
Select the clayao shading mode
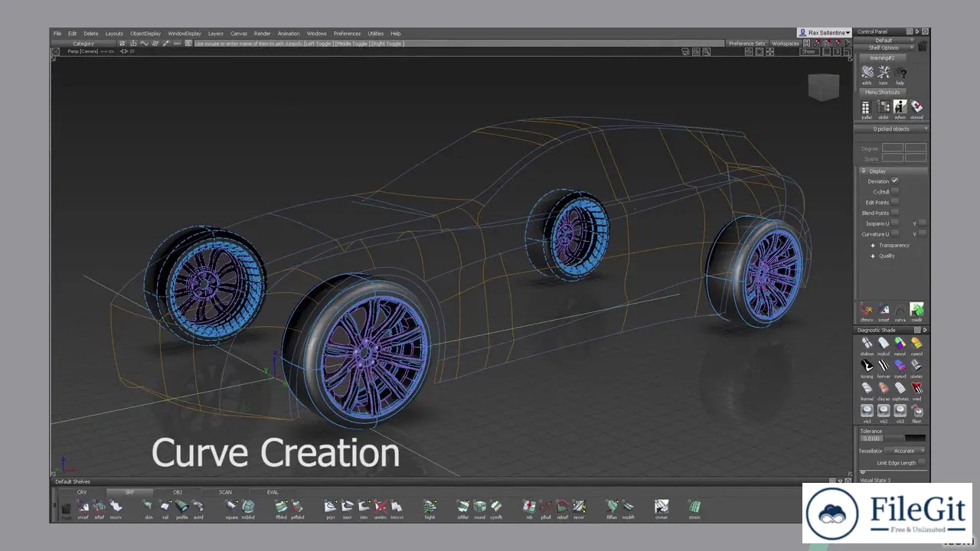[884, 390]
